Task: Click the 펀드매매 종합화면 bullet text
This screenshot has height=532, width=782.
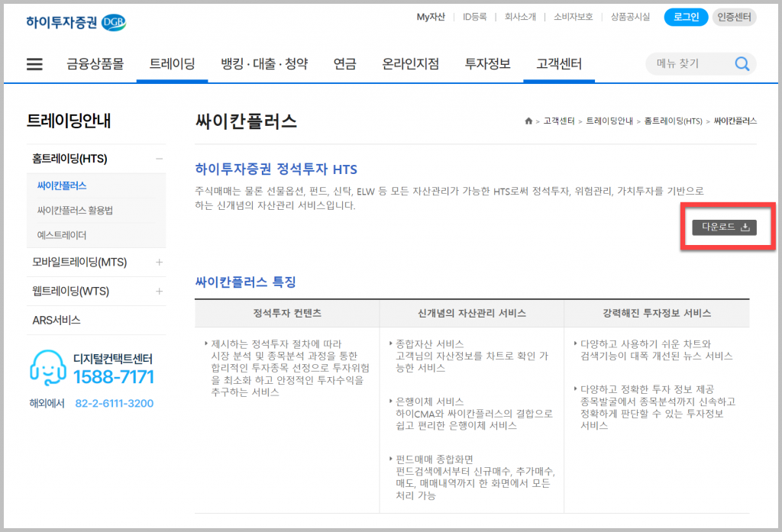Action: click(x=435, y=459)
